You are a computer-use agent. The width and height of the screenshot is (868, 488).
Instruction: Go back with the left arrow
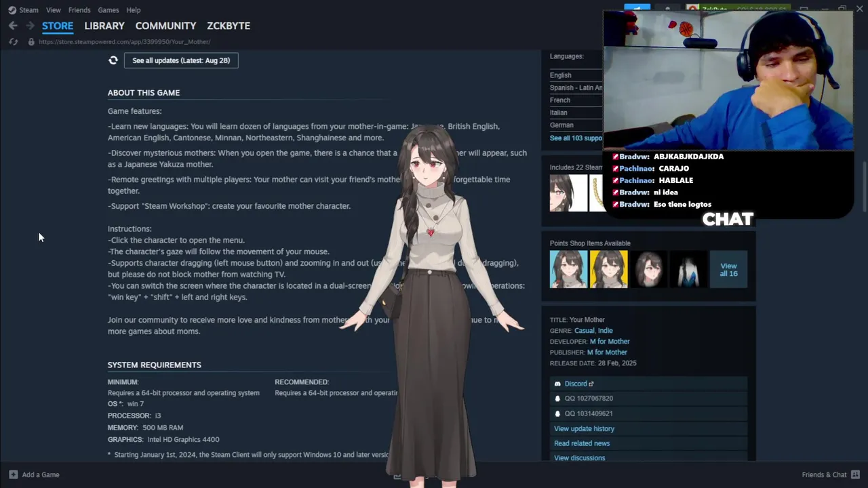click(x=13, y=26)
